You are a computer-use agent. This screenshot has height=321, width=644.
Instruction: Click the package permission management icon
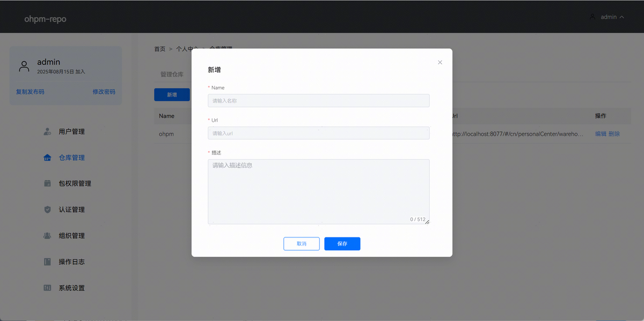(x=47, y=183)
